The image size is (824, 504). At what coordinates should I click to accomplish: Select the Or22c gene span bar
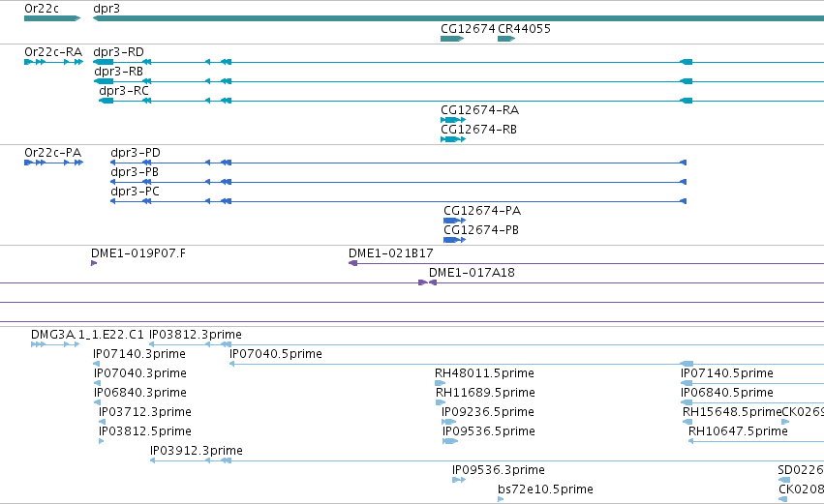pyautogui.click(x=52, y=18)
